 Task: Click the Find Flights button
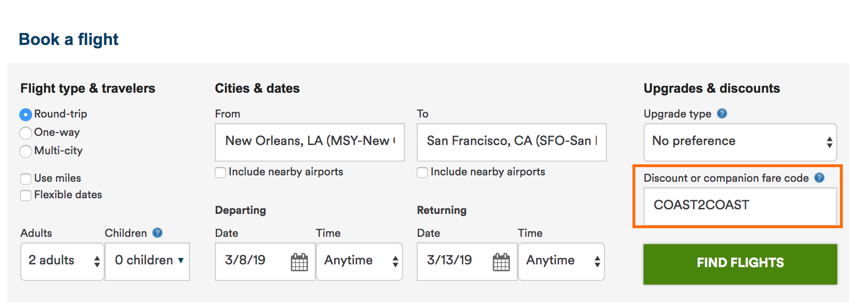(x=740, y=264)
